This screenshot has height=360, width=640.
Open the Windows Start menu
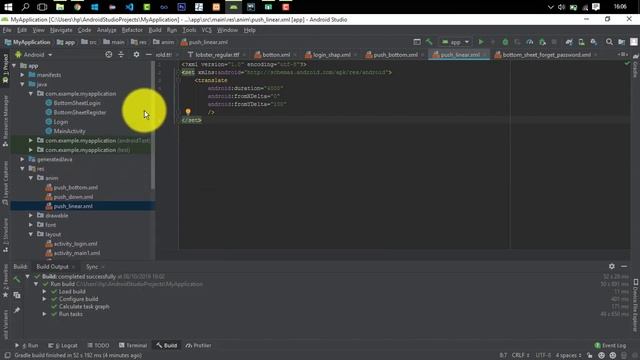click(x=8, y=7)
